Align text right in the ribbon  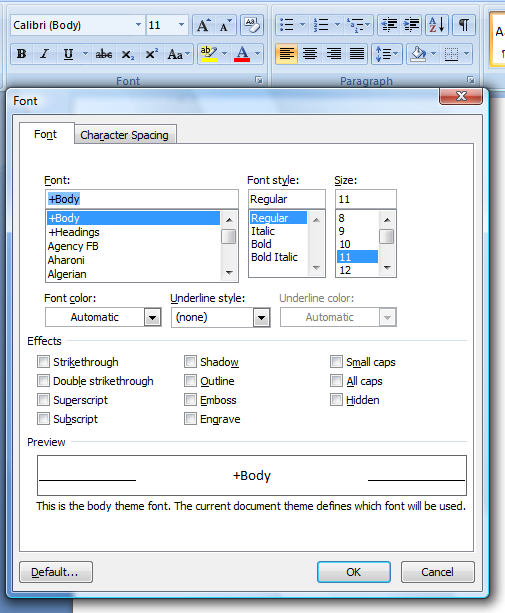(x=333, y=54)
